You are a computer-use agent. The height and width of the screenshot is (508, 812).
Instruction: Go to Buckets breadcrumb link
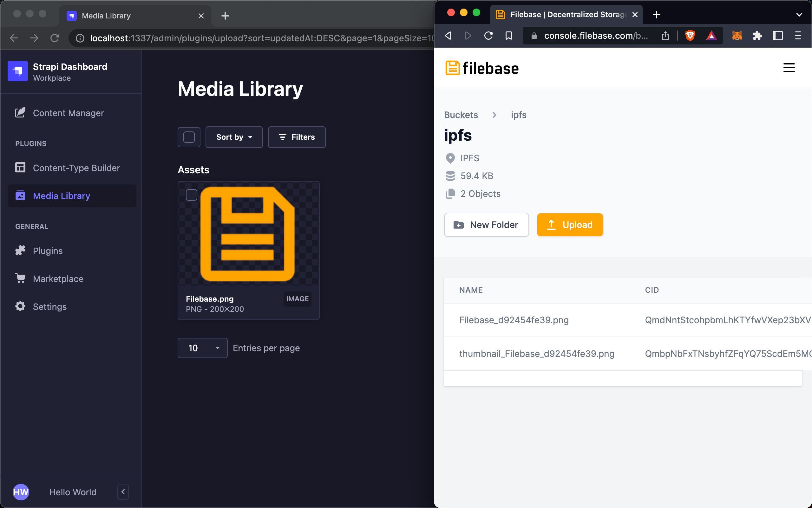(461, 115)
